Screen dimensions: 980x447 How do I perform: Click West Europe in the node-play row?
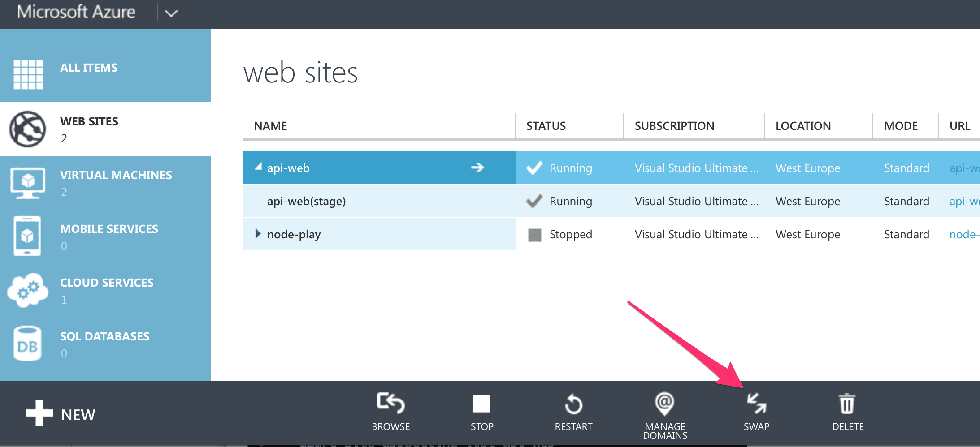point(808,234)
